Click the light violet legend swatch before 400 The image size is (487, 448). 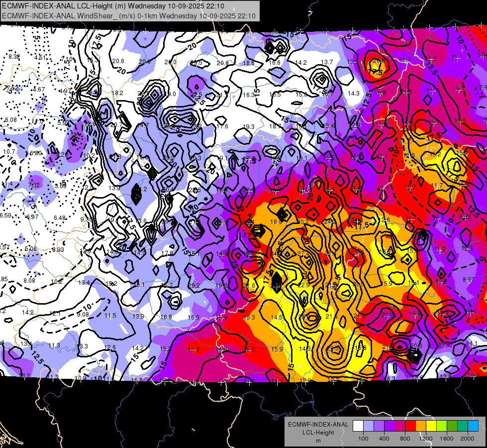pos(379,426)
